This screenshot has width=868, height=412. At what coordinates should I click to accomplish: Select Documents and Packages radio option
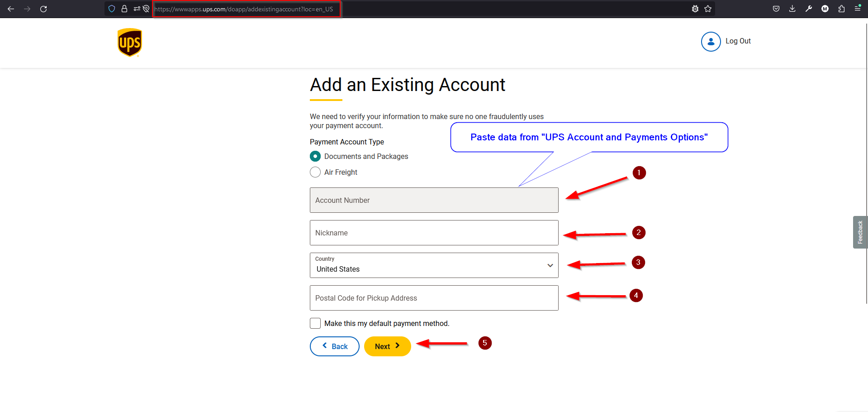point(315,156)
